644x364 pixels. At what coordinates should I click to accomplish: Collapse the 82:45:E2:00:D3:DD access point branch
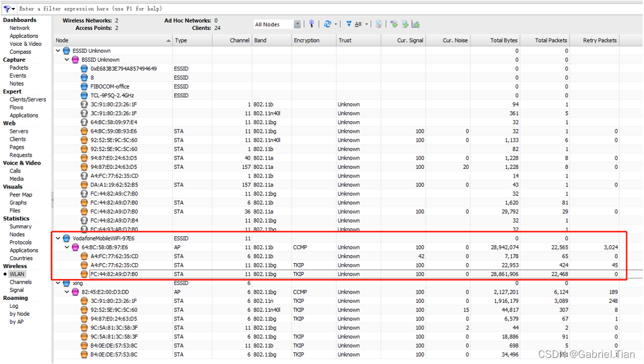(x=67, y=292)
